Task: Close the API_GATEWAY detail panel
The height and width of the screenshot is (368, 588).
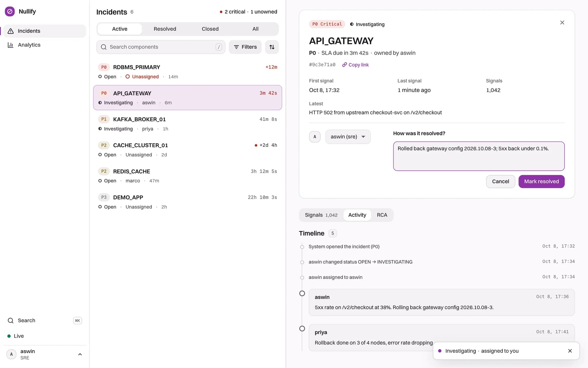Action: point(562,23)
